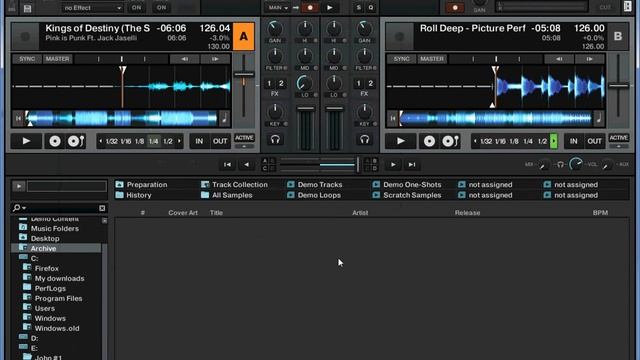Set loop IN point on Deck A
The image size is (640, 360).
pyautogui.click(x=199, y=141)
